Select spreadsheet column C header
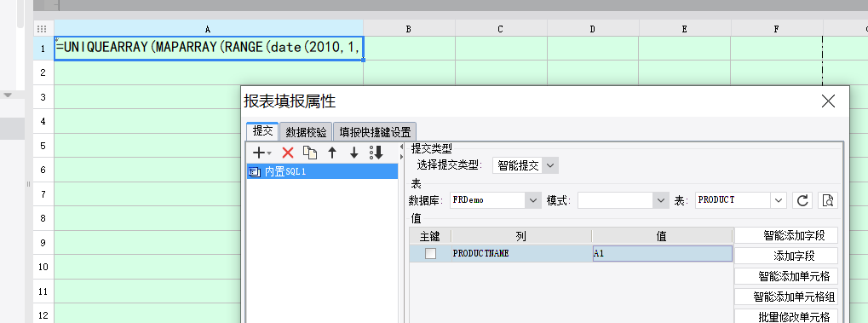868x323 pixels. click(x=501, y=29)
